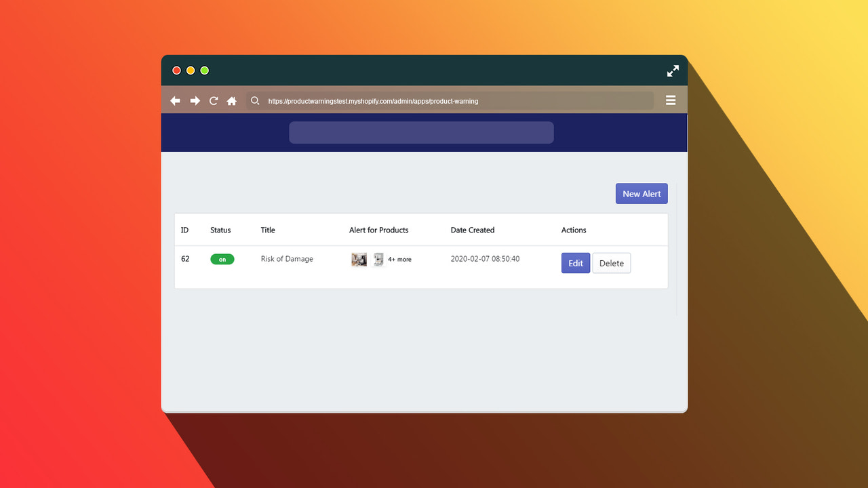Click the browser forward arrow

pyautogui.click(x=195, y=100)
